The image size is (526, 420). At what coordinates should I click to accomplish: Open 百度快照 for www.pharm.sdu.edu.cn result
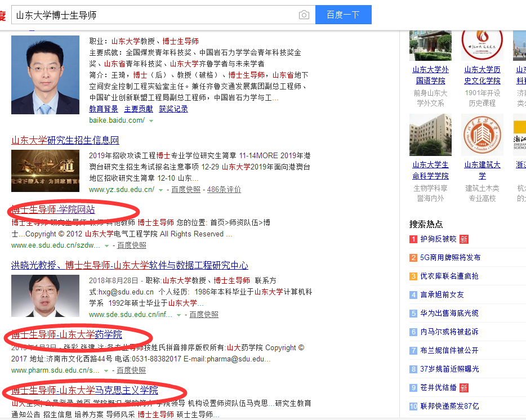click(131, 370)
